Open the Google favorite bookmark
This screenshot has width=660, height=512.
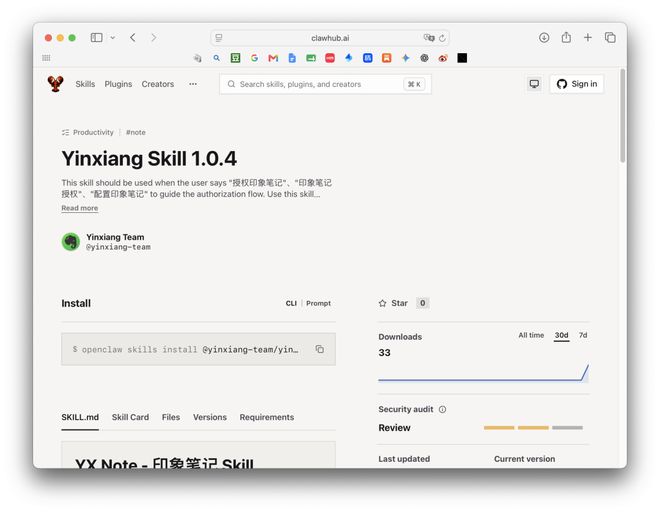[254, 58]
